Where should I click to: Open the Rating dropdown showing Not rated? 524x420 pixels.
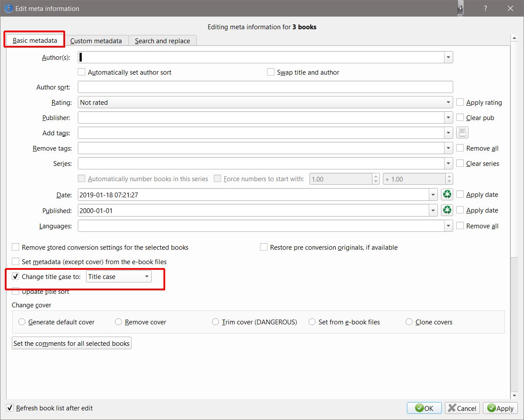[265, 102]
